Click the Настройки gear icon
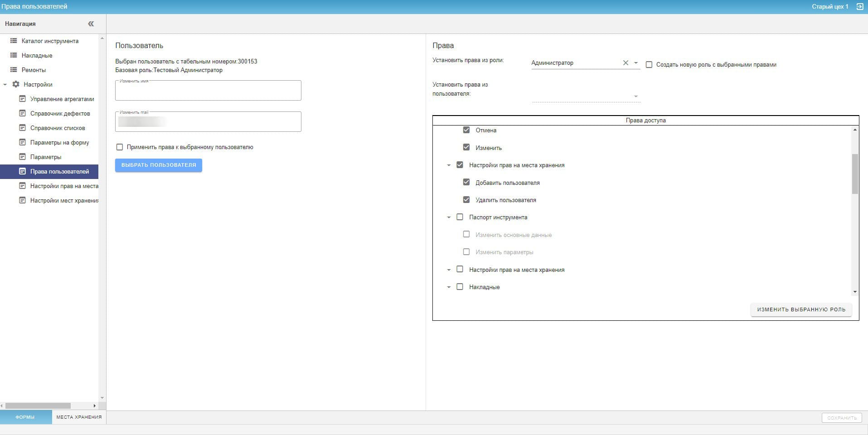The image size is (868, 435). click(x=16, y=84)
